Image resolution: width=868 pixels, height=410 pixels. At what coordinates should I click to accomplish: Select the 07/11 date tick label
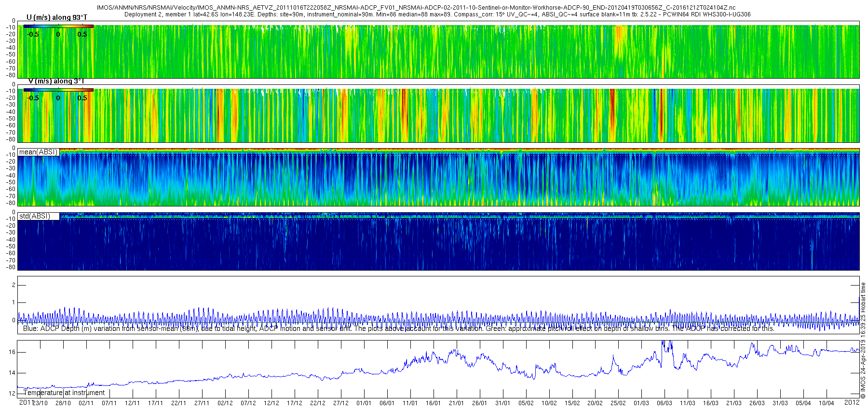point(109,403)
